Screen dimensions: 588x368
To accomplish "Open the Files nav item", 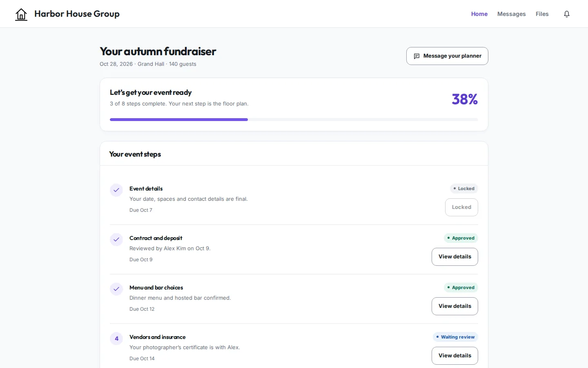I will click(x=542, y=14).
